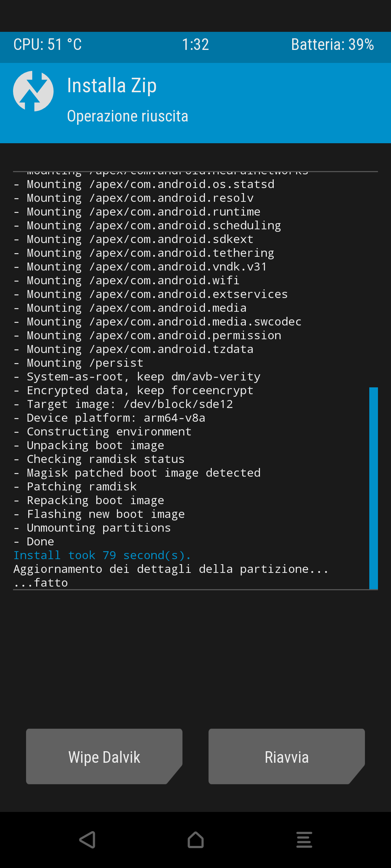Tap the 'Magisk patched boot image detected' line
Image resolution: width=391 pixels, height=868 pixels.
pos(137,473)
